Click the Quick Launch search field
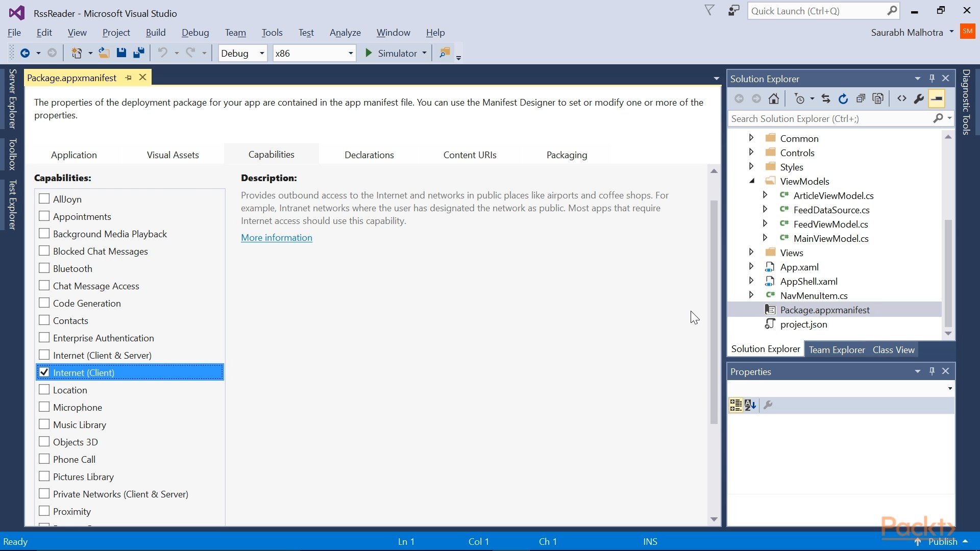This screenshot has width=980, height=551. click(x=823, y=11)
